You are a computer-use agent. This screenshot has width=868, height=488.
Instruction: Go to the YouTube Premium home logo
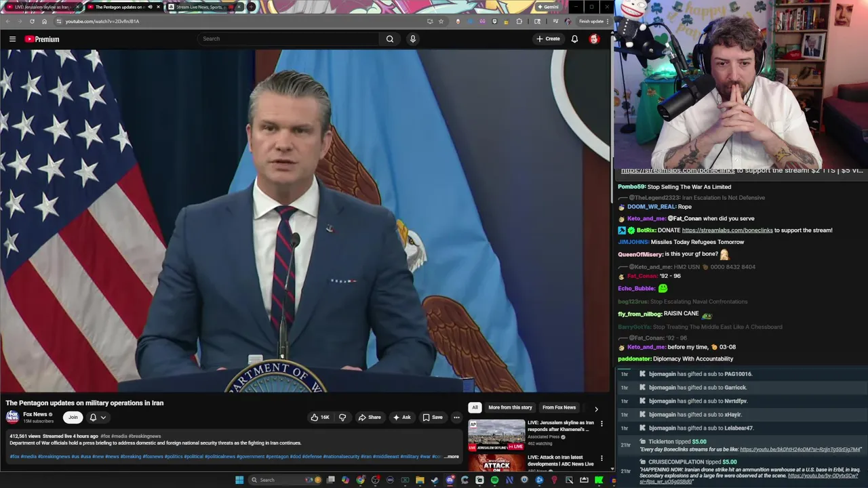tap(42, 39)
